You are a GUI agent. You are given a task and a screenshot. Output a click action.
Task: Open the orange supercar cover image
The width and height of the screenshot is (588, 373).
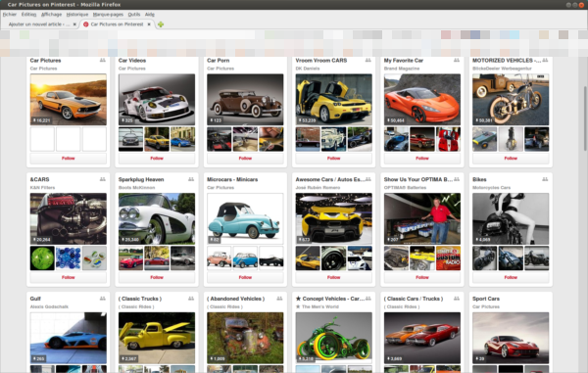point(422,100)
